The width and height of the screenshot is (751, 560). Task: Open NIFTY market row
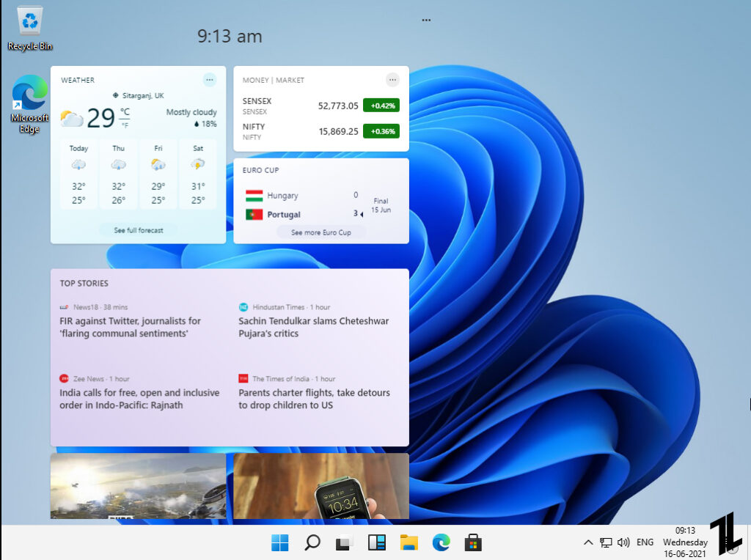tap(321, 132)
